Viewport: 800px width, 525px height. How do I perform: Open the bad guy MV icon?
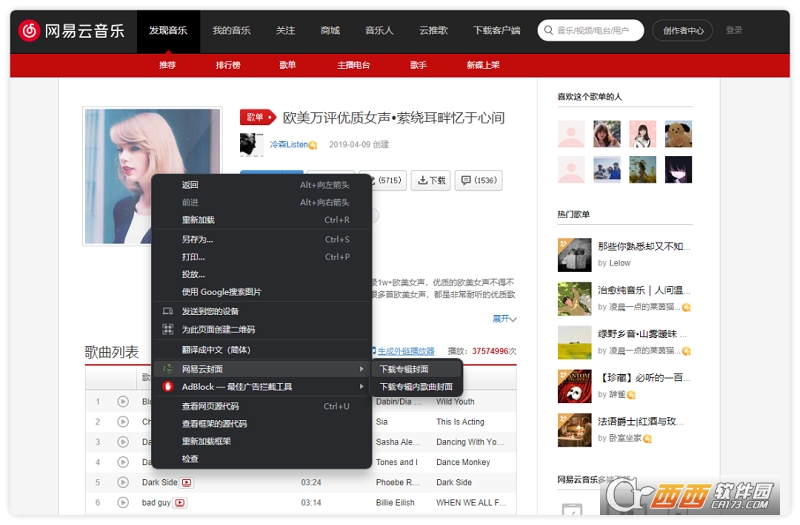(x=180, y=503)
